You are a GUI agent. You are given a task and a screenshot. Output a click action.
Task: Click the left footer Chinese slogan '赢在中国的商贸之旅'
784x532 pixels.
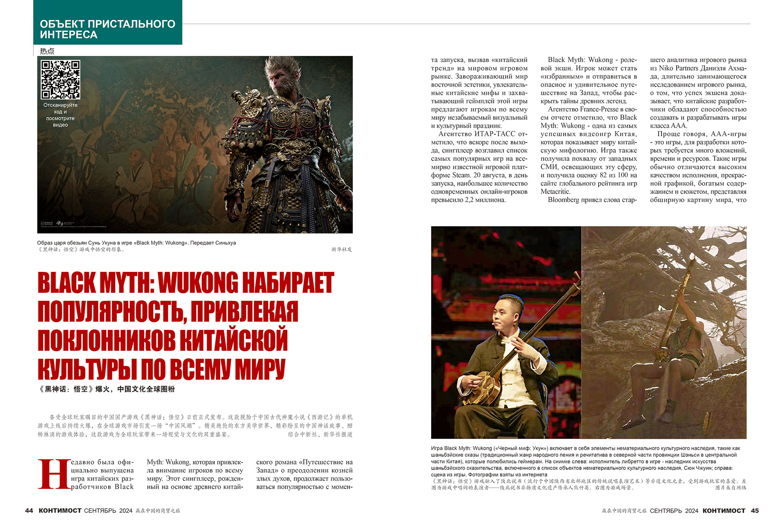pos(158,511)
